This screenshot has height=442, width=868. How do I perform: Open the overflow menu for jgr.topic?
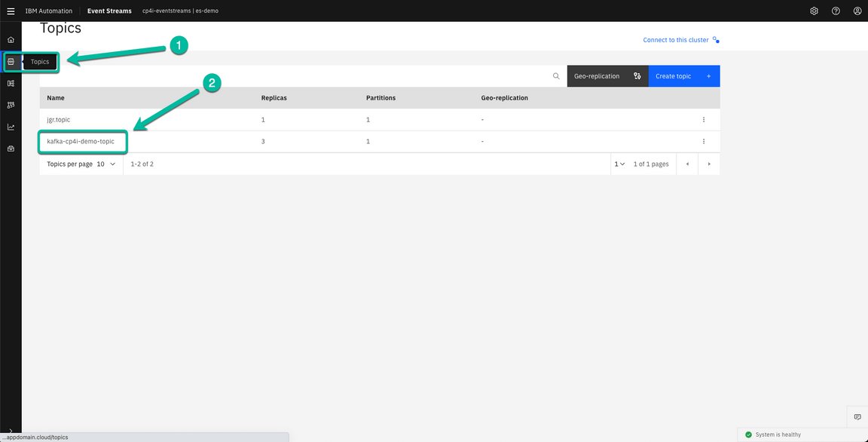pos(704,119)
